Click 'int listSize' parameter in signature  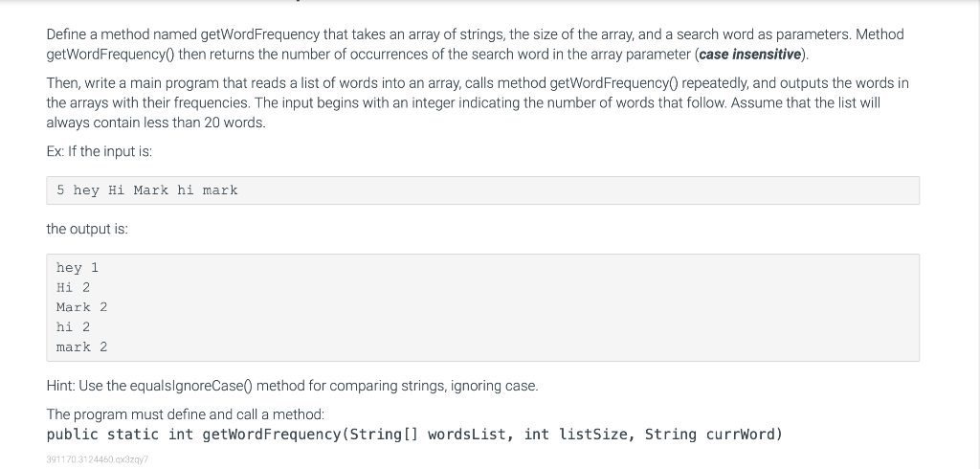[575, 435]
